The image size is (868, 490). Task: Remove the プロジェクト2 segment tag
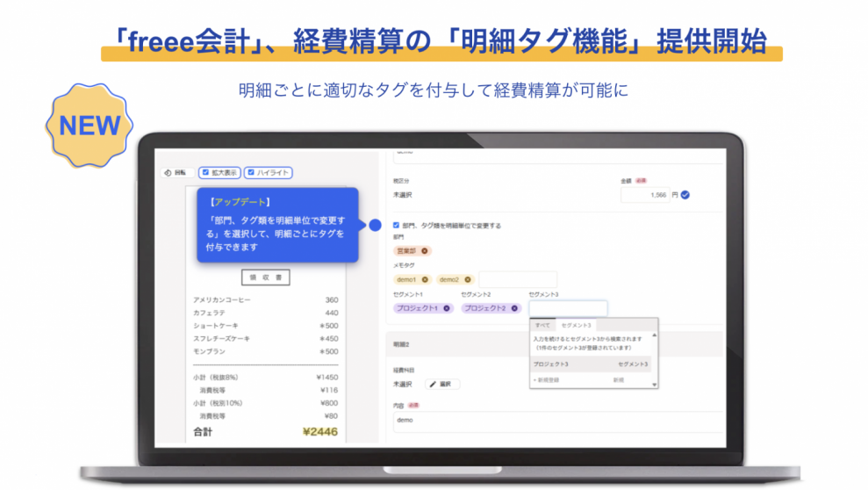coord(514,308)
